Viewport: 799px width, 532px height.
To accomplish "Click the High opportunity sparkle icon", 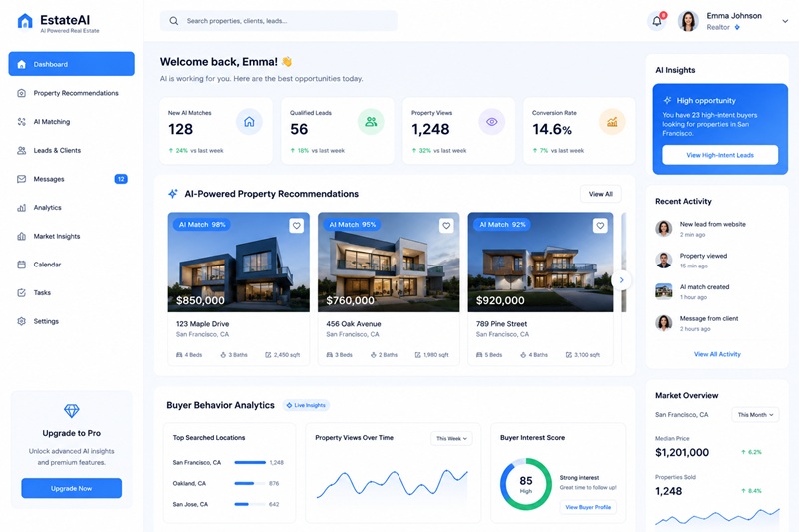I will tap(667, 100).
